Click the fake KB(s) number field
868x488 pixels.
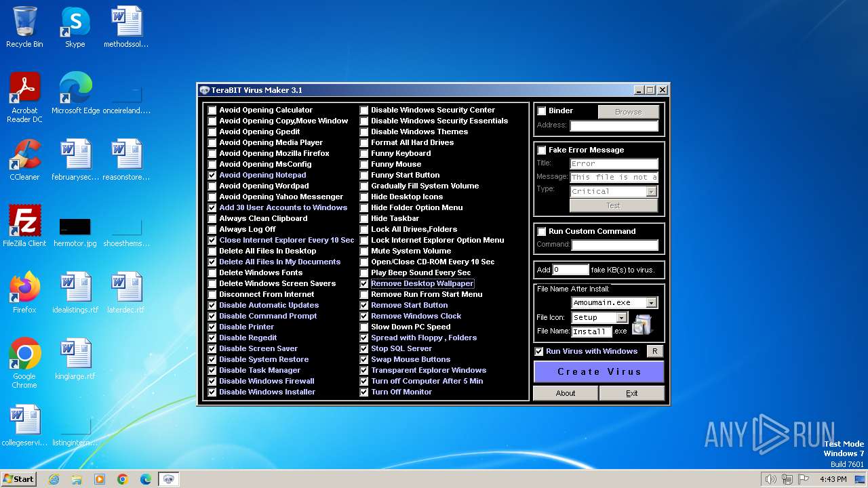[x=571, y=270]
